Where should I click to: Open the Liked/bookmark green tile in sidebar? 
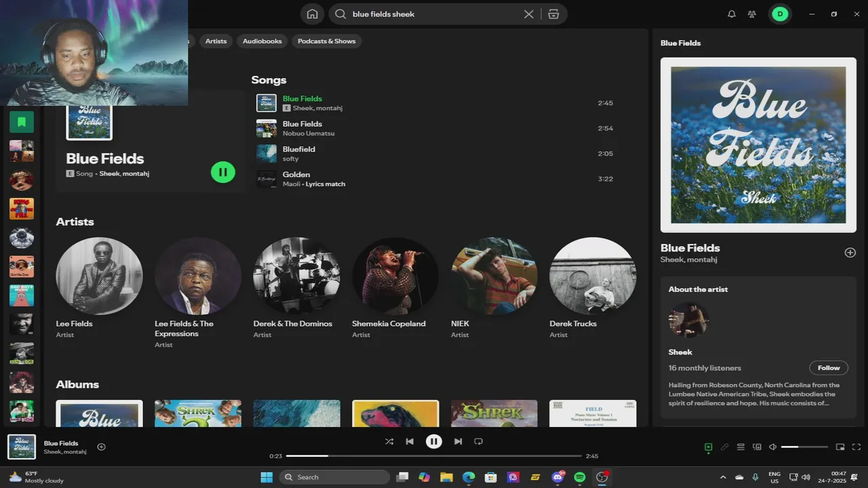(x=22, y=122)
